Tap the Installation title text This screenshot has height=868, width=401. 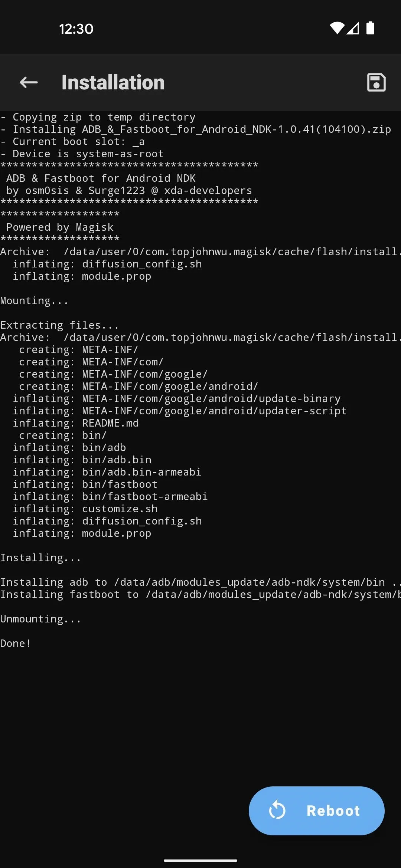click(x=113, y=82)
